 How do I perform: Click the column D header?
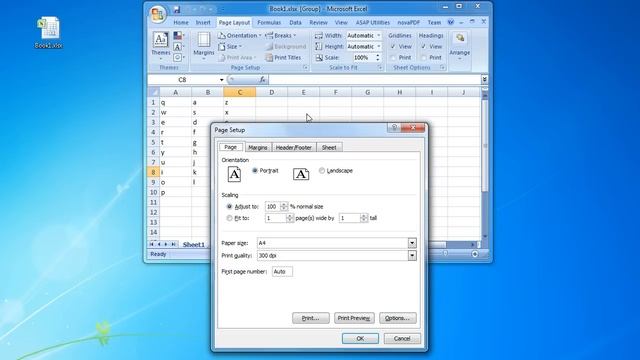tap(271, 93)
